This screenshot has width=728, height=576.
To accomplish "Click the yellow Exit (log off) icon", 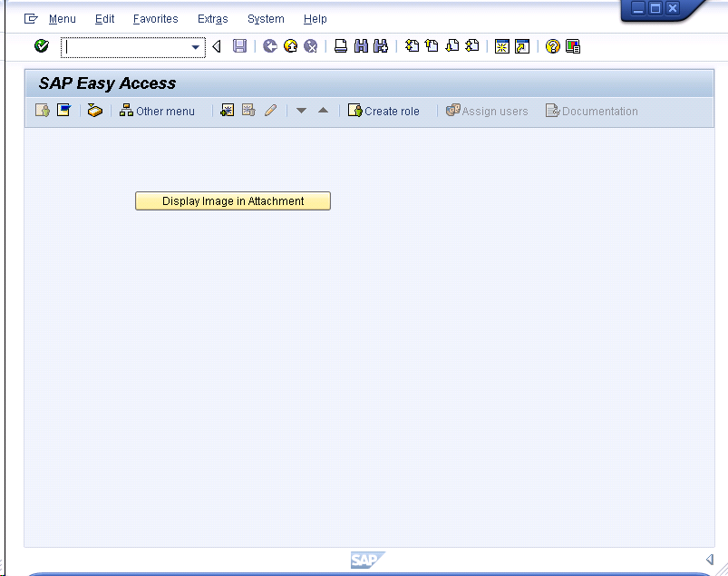I will (290, 46).
